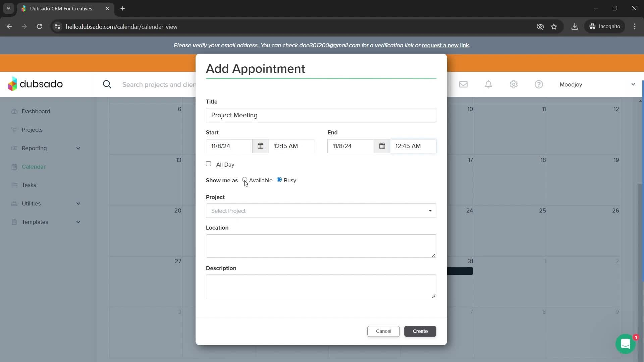The image size is (644, 362).
Task: Expand the Utilities sidebar menu chevron
Action: tap(78, 203)
